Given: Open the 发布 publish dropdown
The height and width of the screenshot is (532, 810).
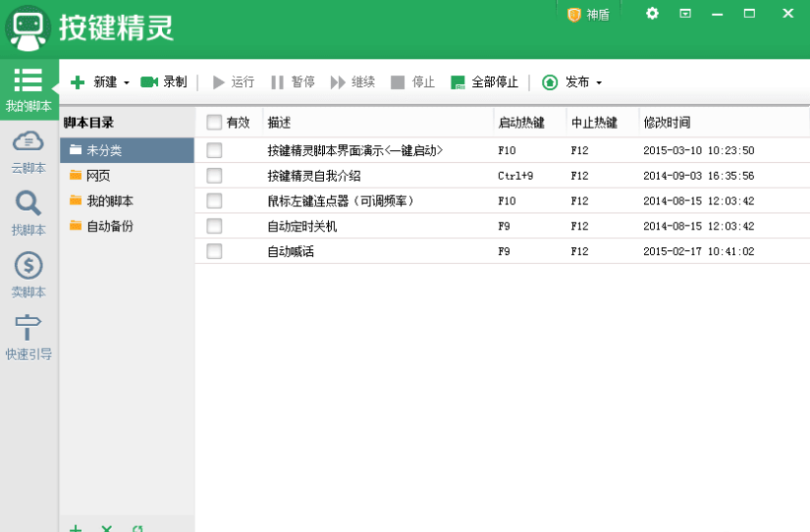Looking at the screenshot, I should coord(572,82).
